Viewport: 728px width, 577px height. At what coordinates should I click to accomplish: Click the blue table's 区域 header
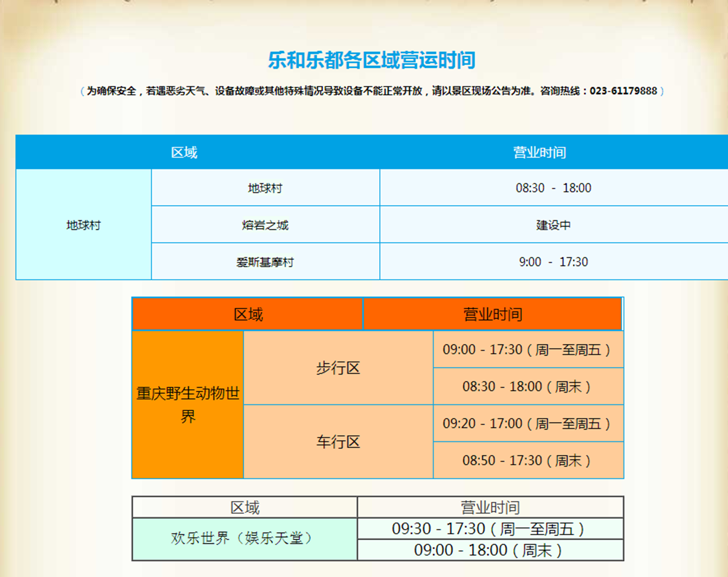coord(184,152)
